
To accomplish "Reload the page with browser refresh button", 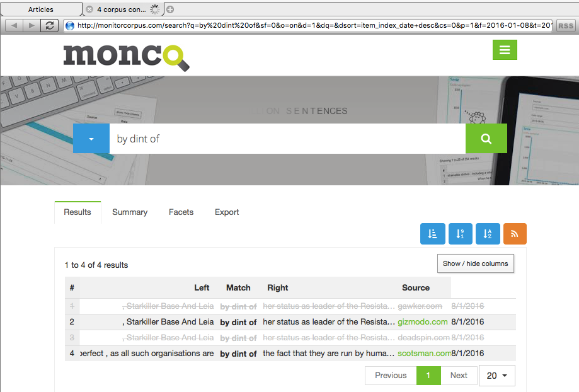I will tap(49, 26).
